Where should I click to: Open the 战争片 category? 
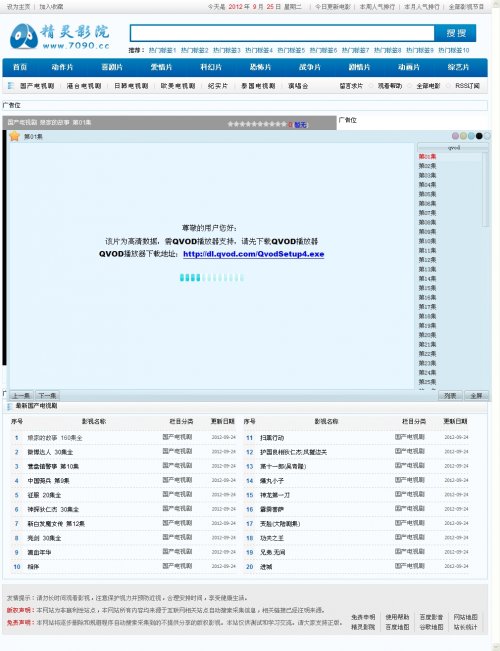310,67
